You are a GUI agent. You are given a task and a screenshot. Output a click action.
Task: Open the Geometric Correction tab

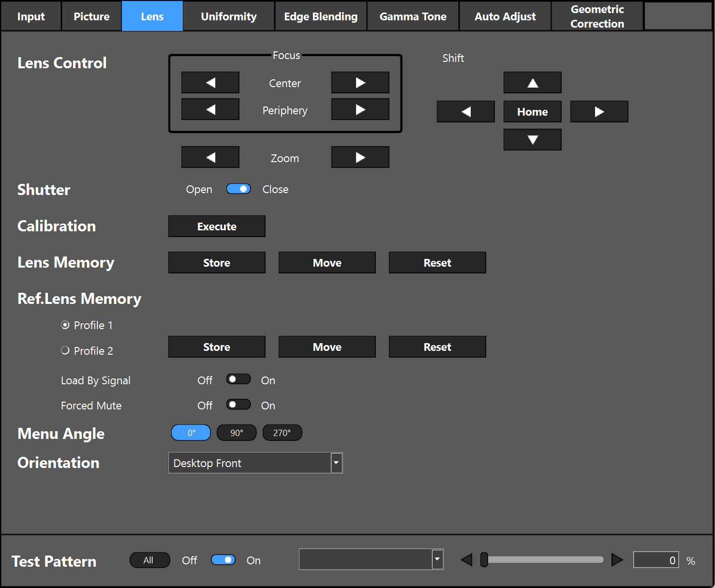coord(597,16)
